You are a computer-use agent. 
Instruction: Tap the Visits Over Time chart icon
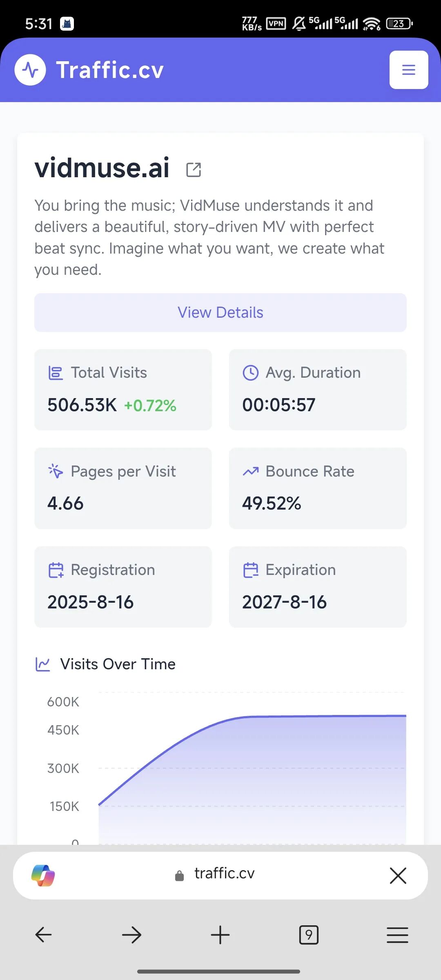(x=42, y=664)
